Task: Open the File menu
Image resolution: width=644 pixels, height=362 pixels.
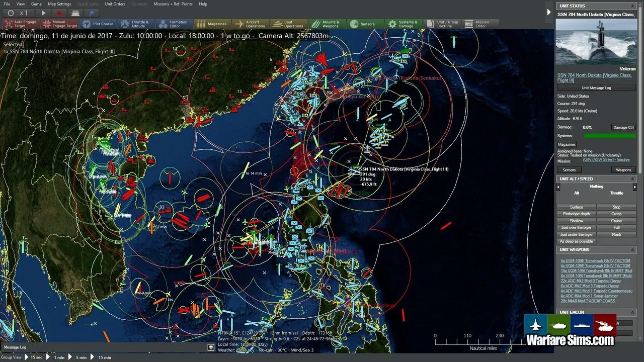Action: (7, 4)
